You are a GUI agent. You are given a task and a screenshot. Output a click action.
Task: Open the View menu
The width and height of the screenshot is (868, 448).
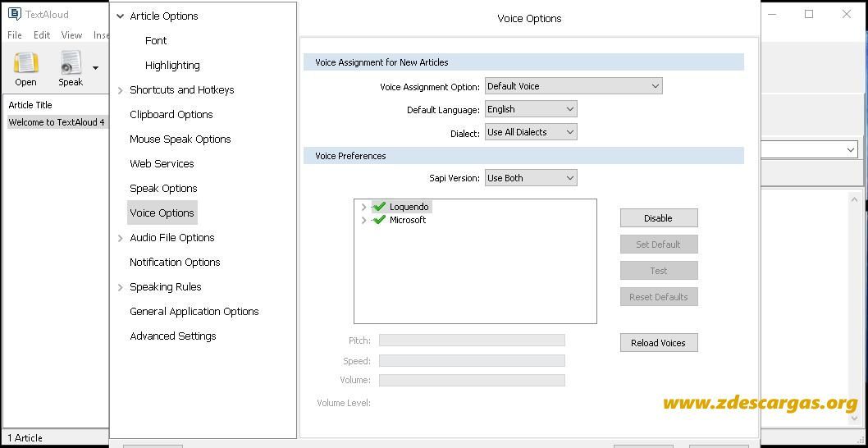71,35
